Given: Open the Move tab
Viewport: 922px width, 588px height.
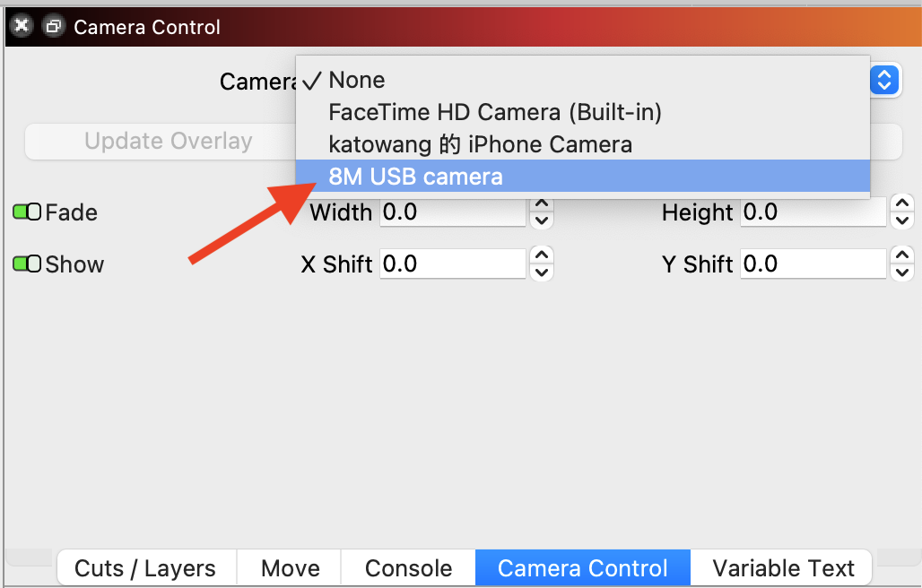Looking at the screenshot, I should 290,568.
